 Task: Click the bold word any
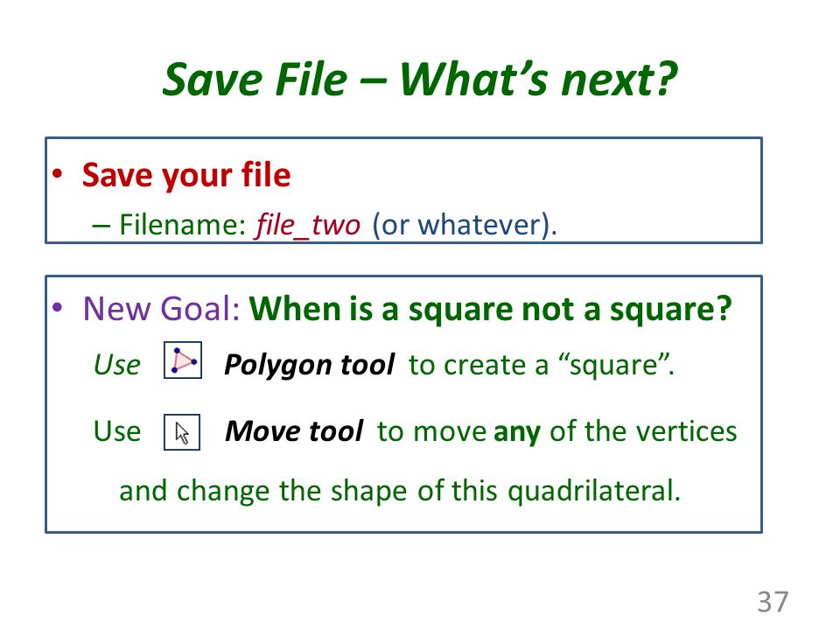517,431
